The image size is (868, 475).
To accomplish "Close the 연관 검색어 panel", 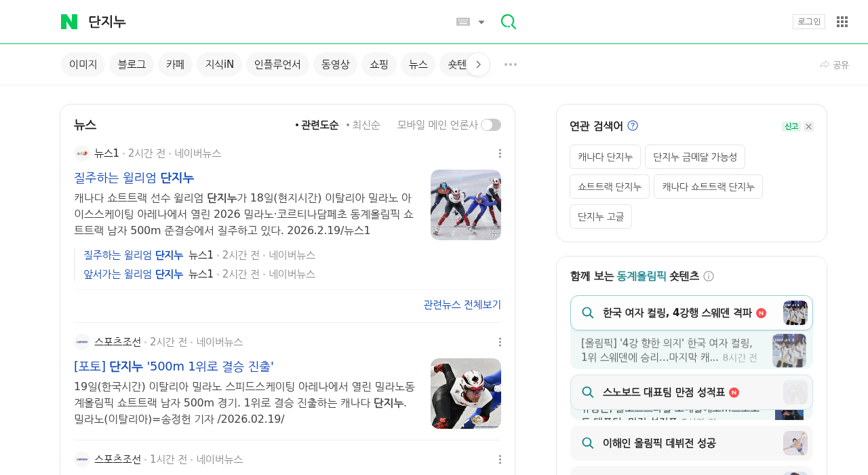I will click(x=808, y=126).
